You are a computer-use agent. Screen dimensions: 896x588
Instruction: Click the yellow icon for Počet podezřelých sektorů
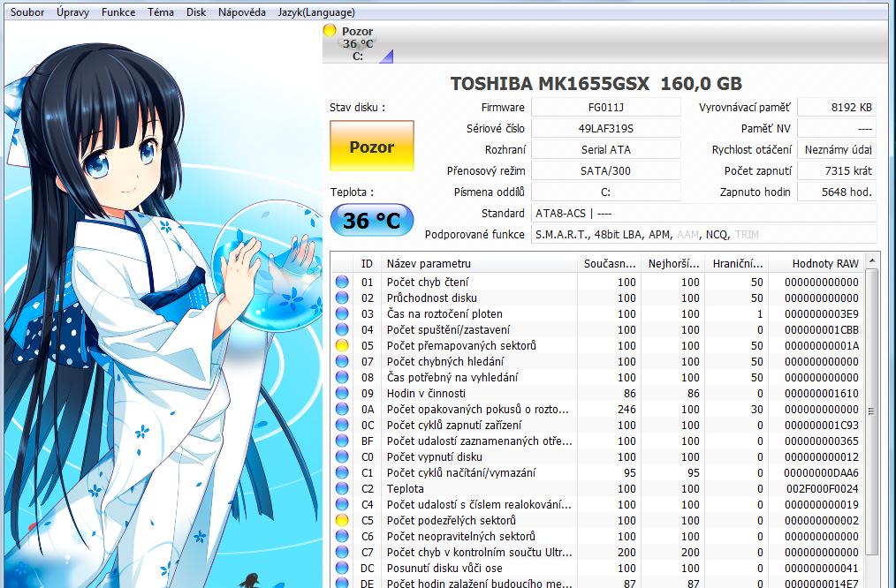coord(342,521)
